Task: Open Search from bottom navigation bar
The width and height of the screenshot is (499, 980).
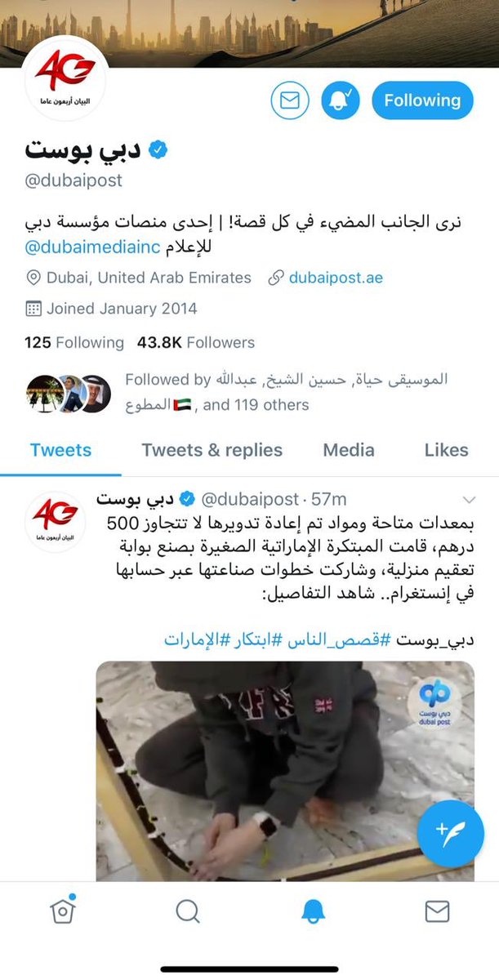Action: 187,912
